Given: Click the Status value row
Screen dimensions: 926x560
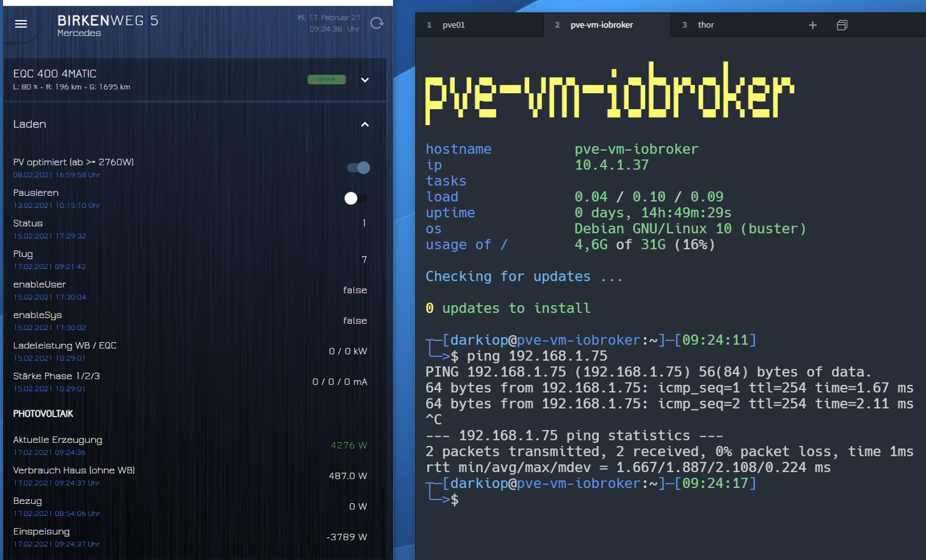Looking at the screenshot, I should [x=190, y=229].
